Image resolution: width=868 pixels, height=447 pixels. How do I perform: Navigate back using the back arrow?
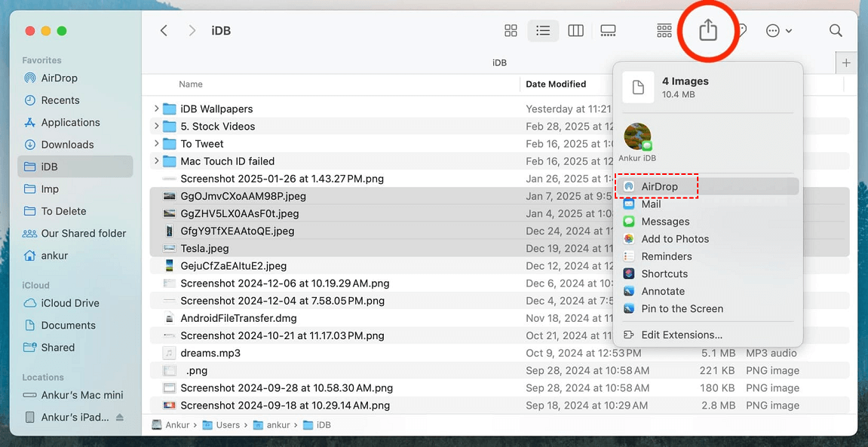(x=164, y=30)
